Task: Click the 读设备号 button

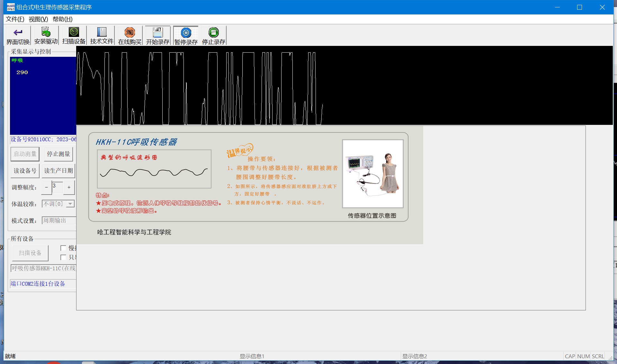Action: pos(25,171)
